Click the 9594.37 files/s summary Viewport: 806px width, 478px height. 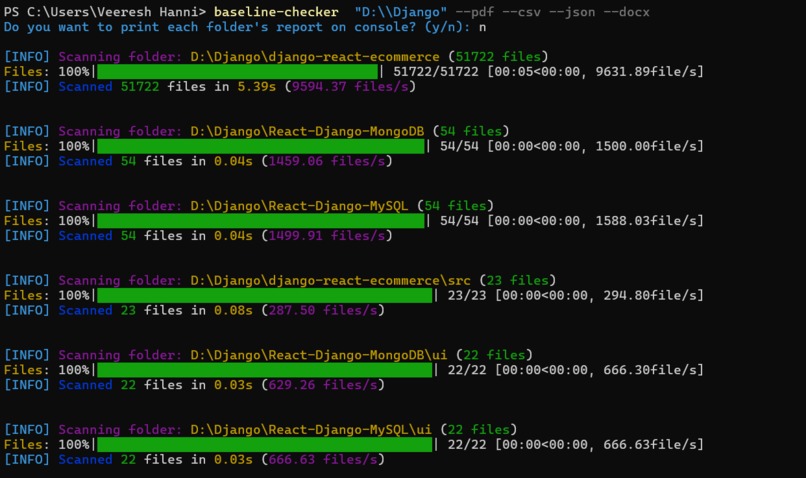coord(350,86)
